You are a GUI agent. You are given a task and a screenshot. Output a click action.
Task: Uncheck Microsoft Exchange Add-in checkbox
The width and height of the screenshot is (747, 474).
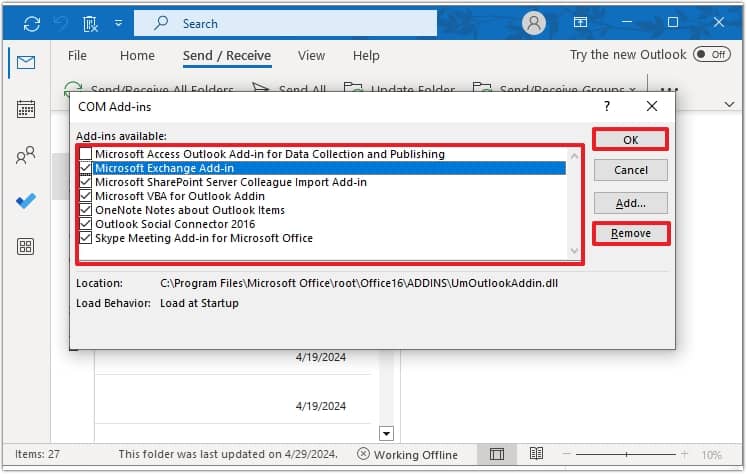[85, 168]
